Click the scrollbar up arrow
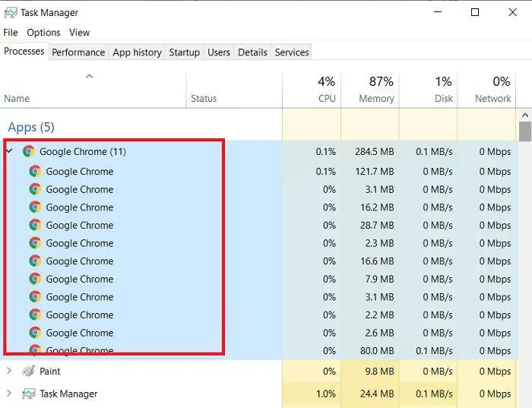The height and width of the screenshot is (408, 532). tap(525, 115)
